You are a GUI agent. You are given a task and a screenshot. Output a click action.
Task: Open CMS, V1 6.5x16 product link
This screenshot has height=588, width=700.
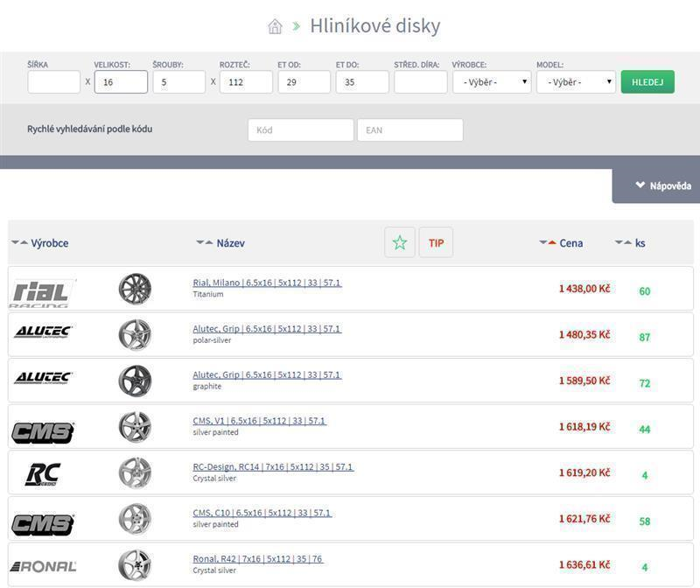259,421
